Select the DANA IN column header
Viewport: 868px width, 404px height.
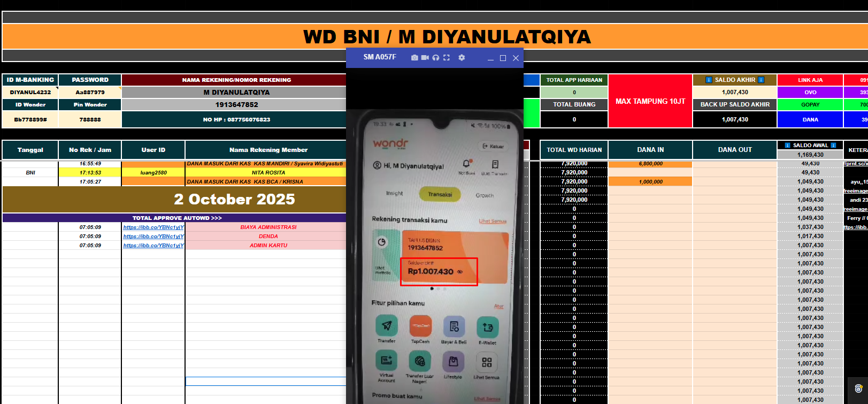pos(650,150)
